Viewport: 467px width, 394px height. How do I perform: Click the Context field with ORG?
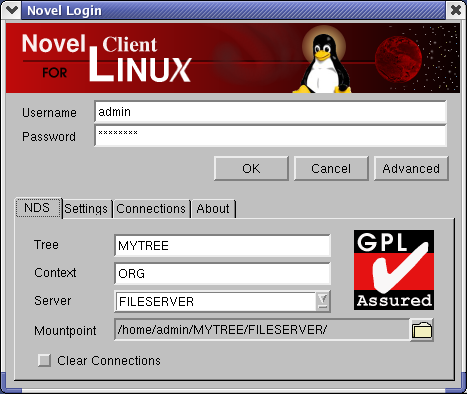(x=222, y=273)
